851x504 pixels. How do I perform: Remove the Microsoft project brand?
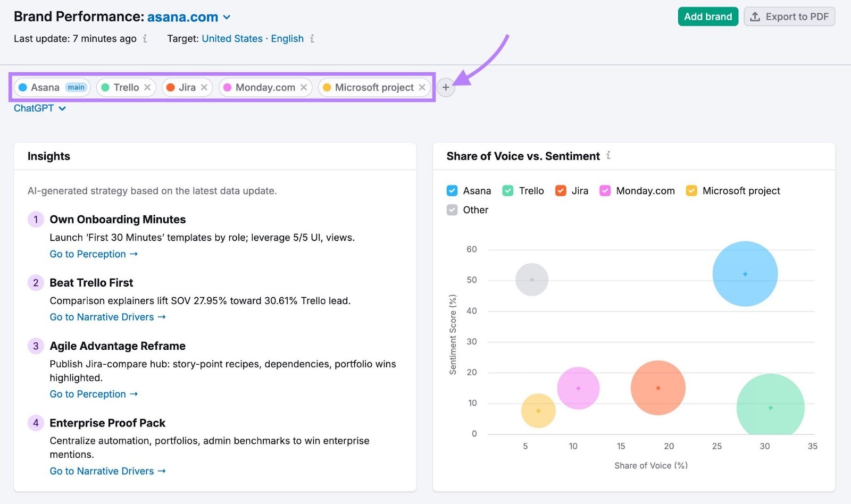(422, 87)
